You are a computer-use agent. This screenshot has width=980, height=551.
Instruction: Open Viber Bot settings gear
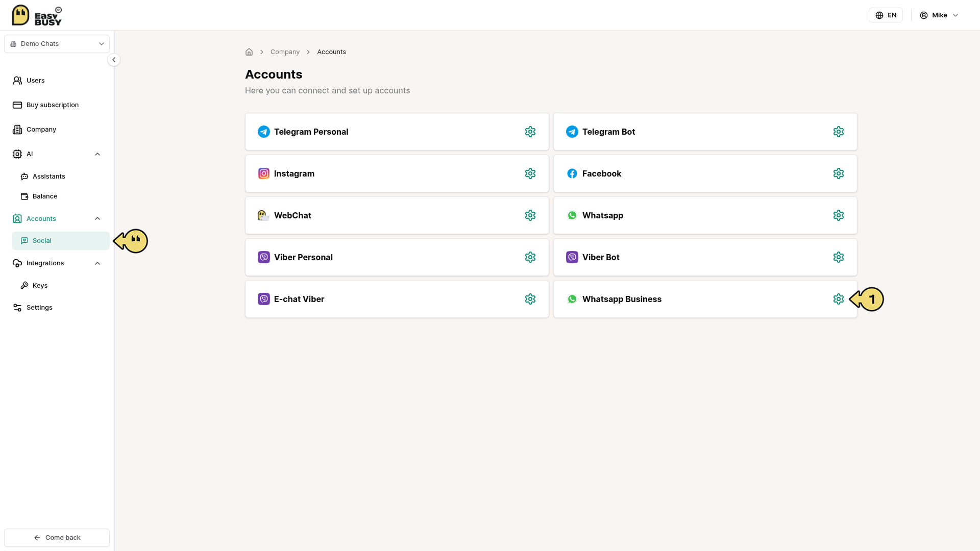pyautogui.click(x=839, y=257)
